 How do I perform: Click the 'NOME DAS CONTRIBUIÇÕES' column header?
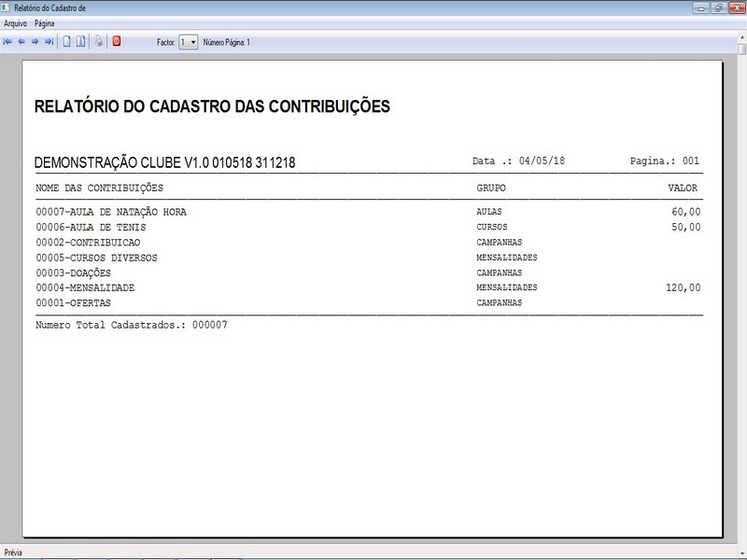click(100, 189)
